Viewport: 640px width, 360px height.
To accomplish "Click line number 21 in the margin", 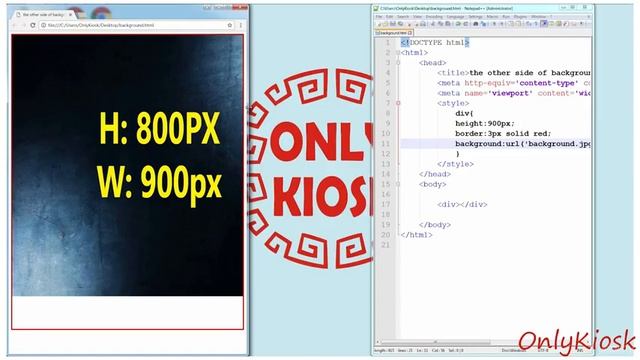I will [x=386, y=245].
